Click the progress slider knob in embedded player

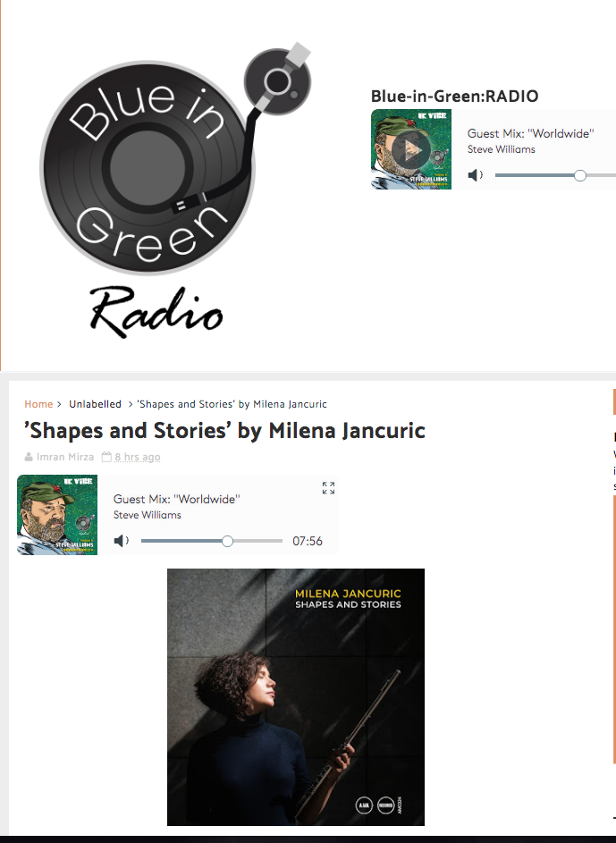click(227, 541)
